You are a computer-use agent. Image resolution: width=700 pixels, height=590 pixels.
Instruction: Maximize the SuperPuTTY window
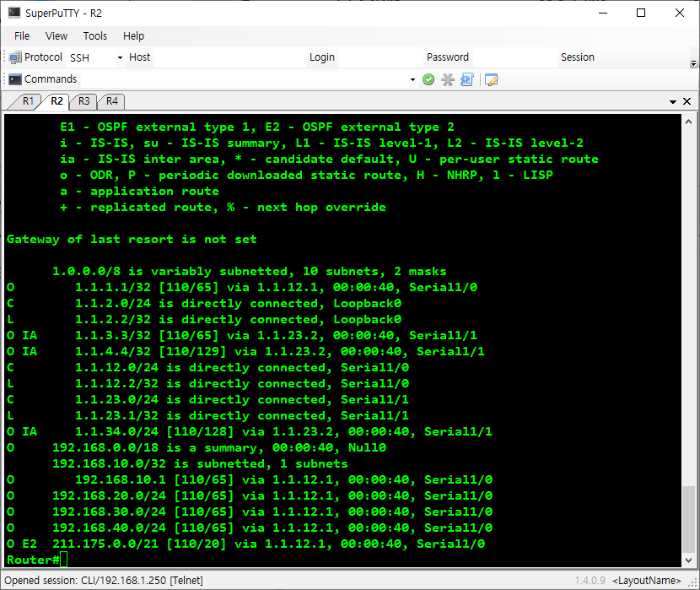coord(641,13)
